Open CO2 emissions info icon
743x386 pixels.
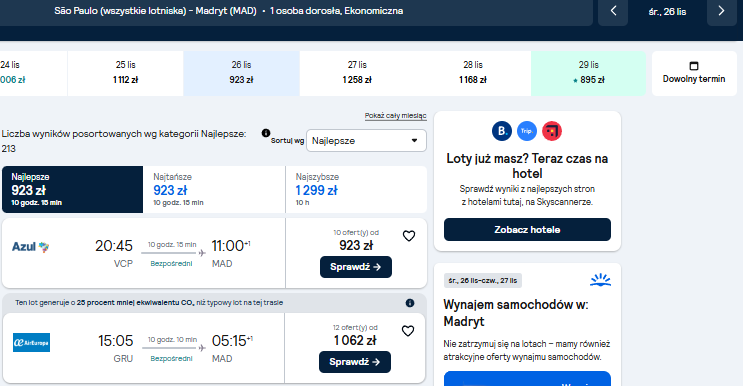click(x=410, y=303)
